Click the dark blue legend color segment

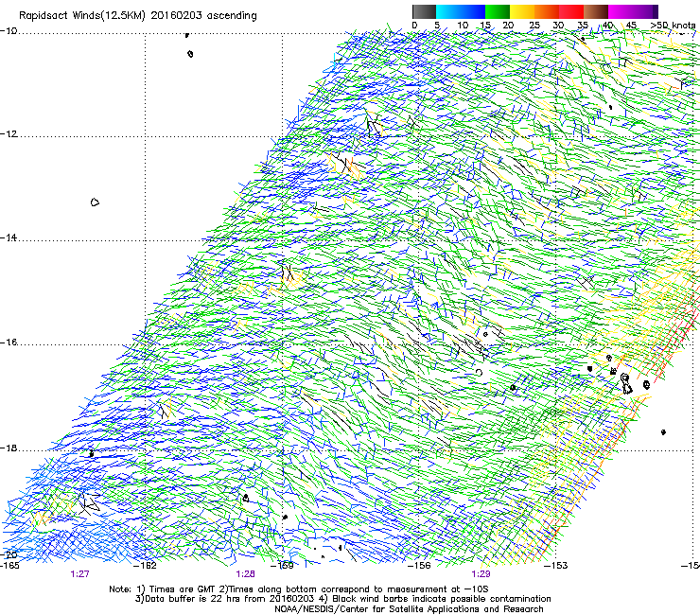coord(472,11)
